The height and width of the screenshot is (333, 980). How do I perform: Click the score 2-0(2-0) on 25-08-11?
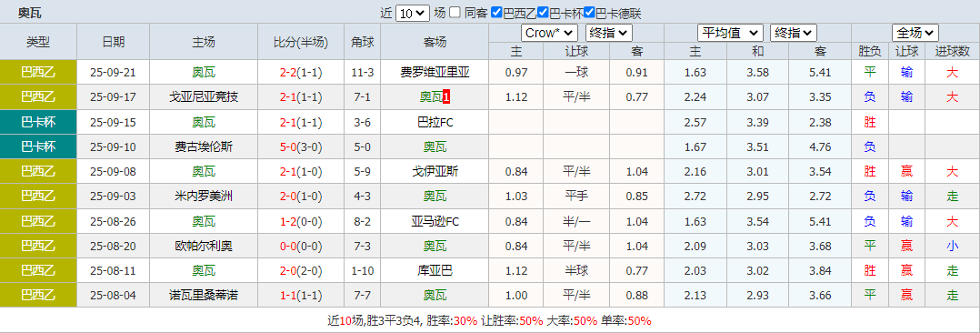[301, 271]
